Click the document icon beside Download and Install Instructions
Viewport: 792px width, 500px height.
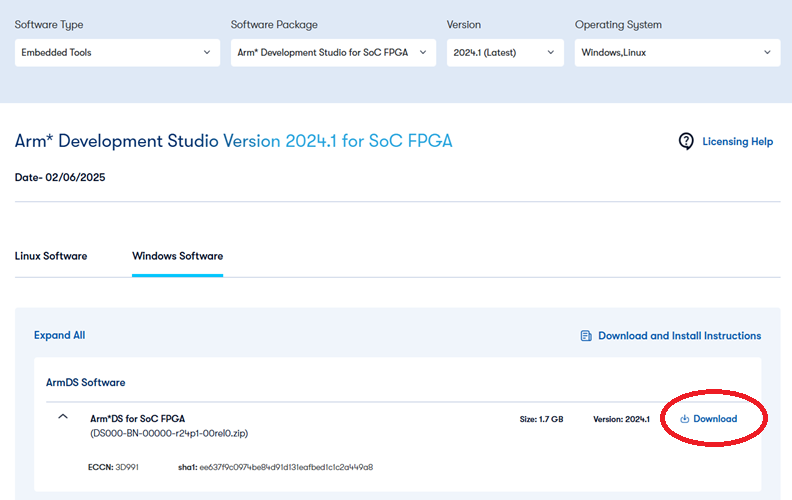coord(586,336)
